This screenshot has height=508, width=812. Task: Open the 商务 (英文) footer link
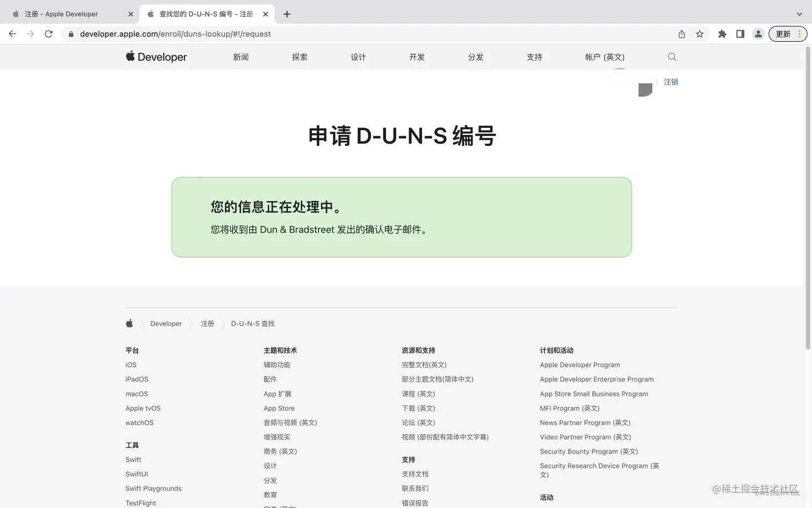click(x=280, y=452)
